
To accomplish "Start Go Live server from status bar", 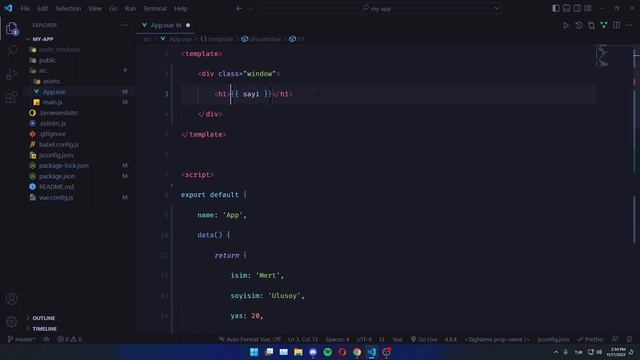I will [x=424, y=339].
